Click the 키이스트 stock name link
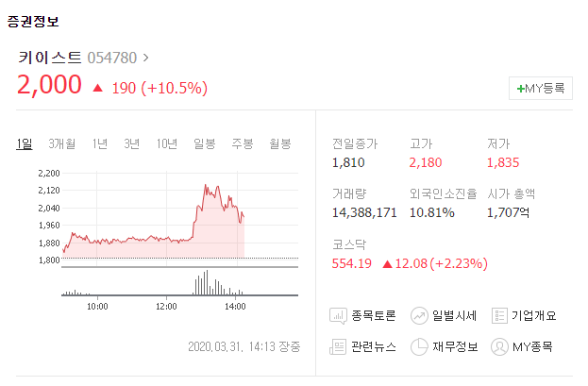The height and width of the screenshot is (386, 588). (49, 58)
